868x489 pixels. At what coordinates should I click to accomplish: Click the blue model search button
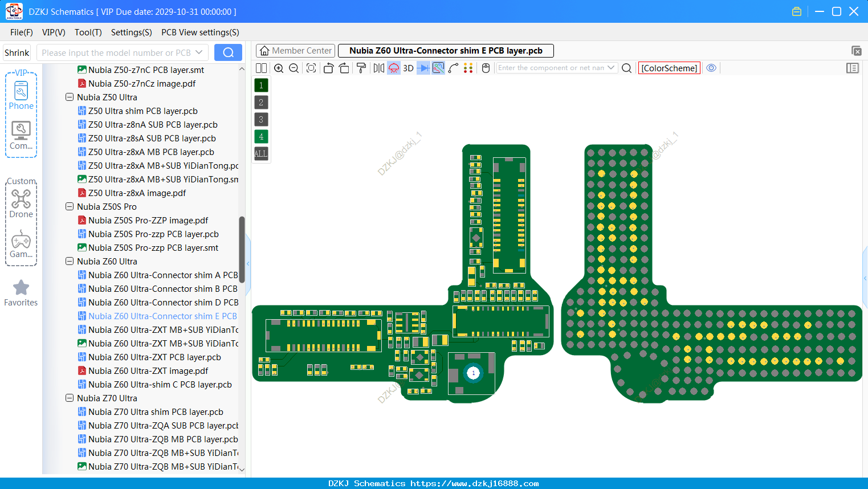tap(228, 52)
